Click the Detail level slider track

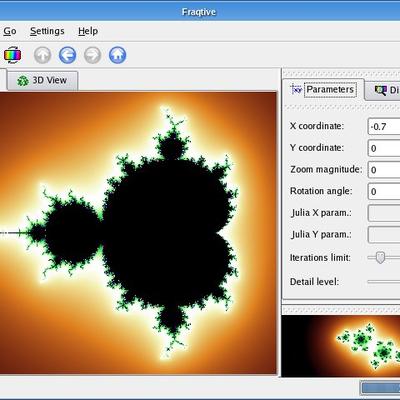pos(383,282)
